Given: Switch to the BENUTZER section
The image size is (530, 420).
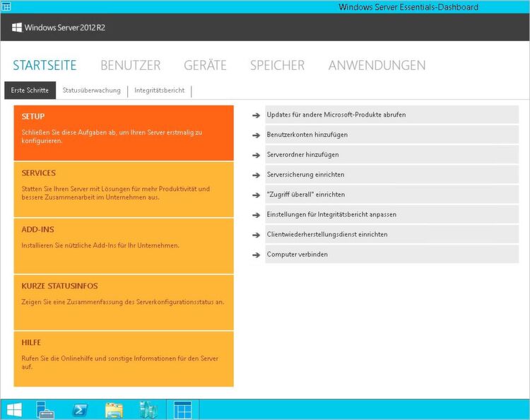Looking at the screenshot, I should (131, 65).
